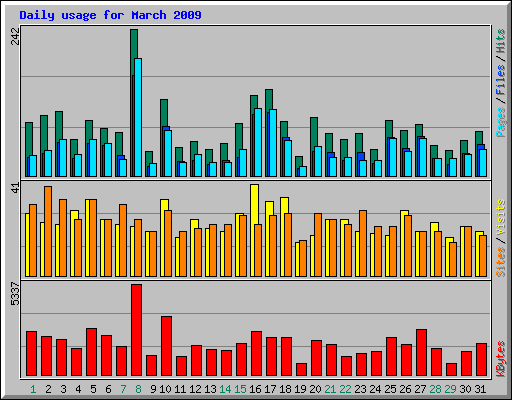Click day '25' on the x-axis
This screenshot has width=512, height=400.
(x=390, y=389)
